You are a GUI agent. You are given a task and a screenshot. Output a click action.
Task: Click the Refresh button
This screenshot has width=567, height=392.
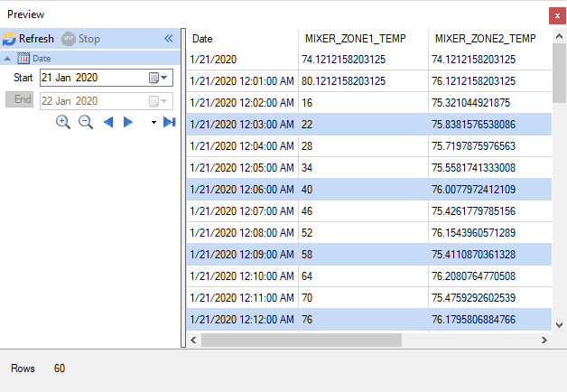[28, 39]
